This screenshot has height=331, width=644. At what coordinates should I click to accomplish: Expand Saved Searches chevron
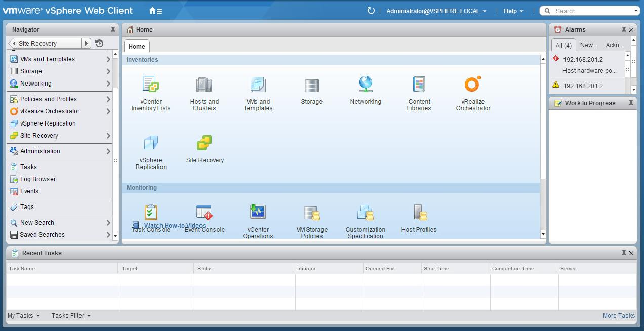pos(108,235)
